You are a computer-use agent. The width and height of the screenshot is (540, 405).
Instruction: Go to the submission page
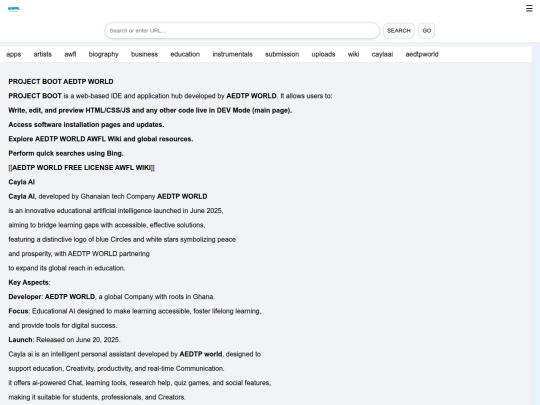(x=282, y=54)
